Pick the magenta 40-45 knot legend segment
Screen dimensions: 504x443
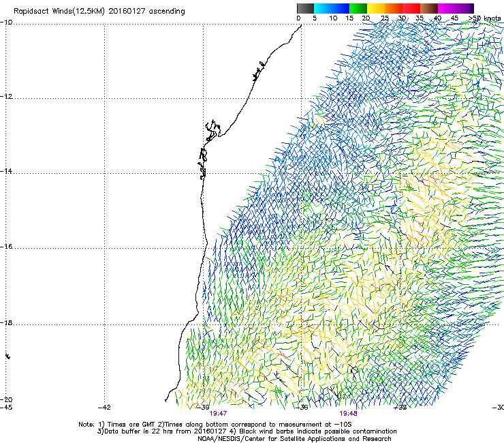(447, 8)
